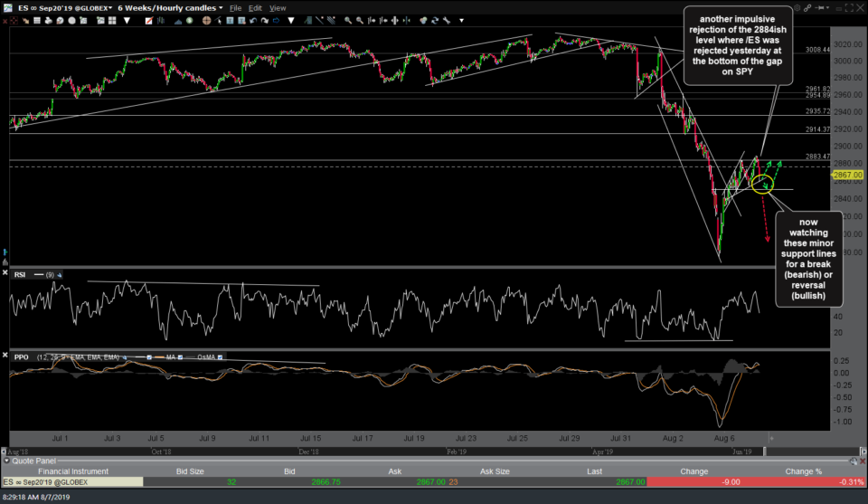This screenshot has width=868, height=504.
Task: Toggle the PPO line checkbox
Action: 149,357
